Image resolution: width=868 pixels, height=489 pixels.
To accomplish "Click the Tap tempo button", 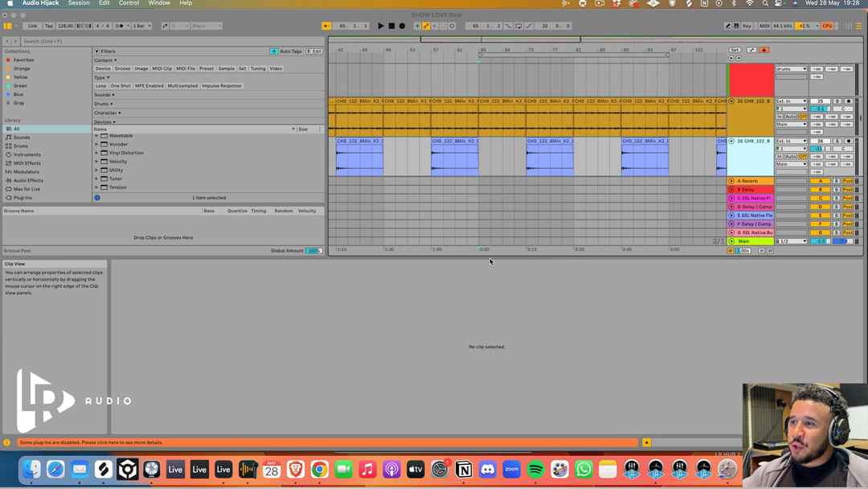I will coord(48,26).
